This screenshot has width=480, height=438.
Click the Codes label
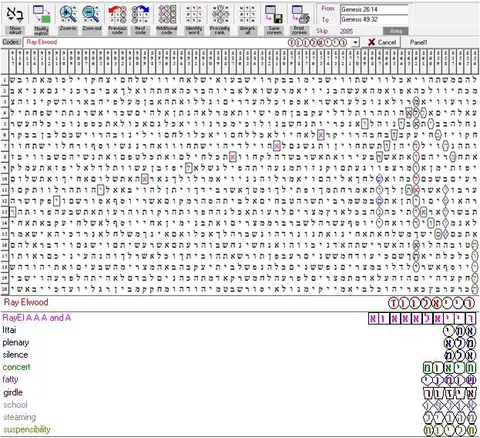click(x=11, y=42)
